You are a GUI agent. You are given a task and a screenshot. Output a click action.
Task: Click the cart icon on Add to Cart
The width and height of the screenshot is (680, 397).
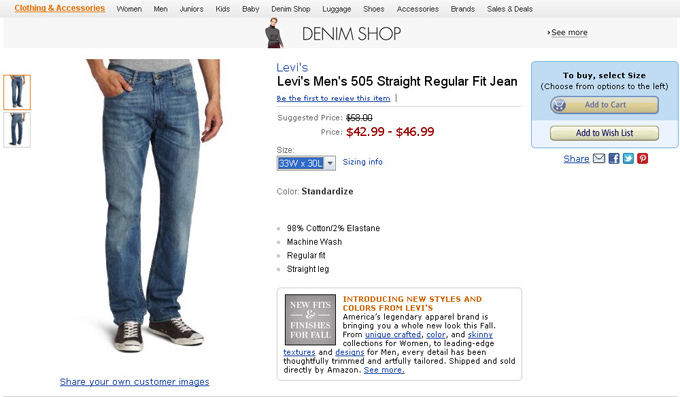click(559, 105)
